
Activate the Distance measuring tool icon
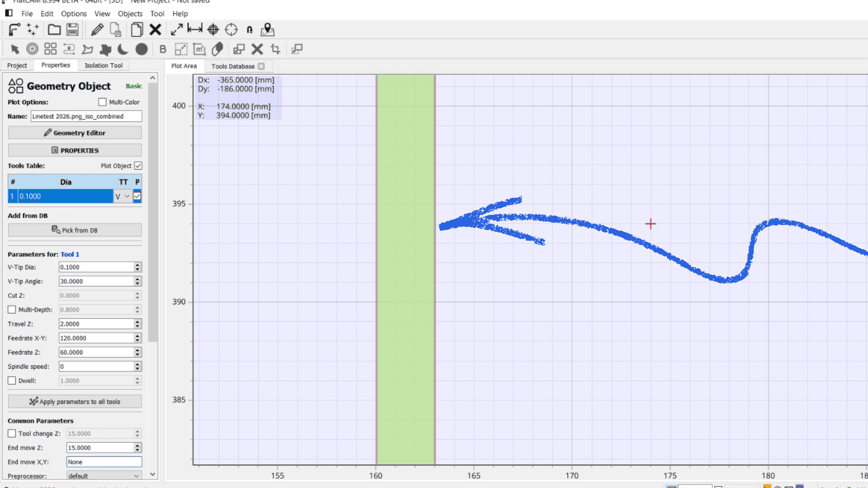(x=195, y=30)
